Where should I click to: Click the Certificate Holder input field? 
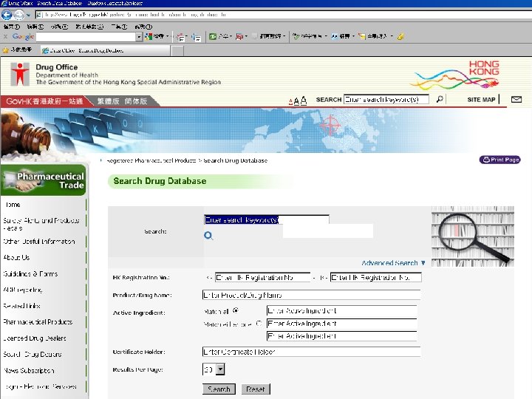click(x=311, y=352)
